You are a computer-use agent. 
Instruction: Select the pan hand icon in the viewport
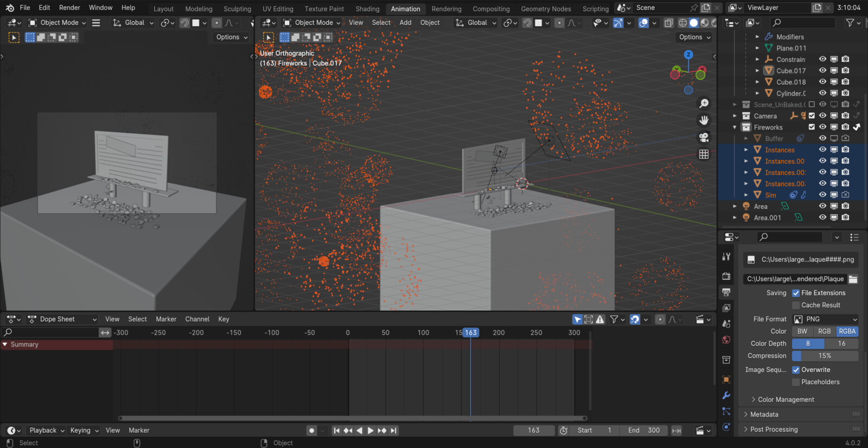coord(704,120)
